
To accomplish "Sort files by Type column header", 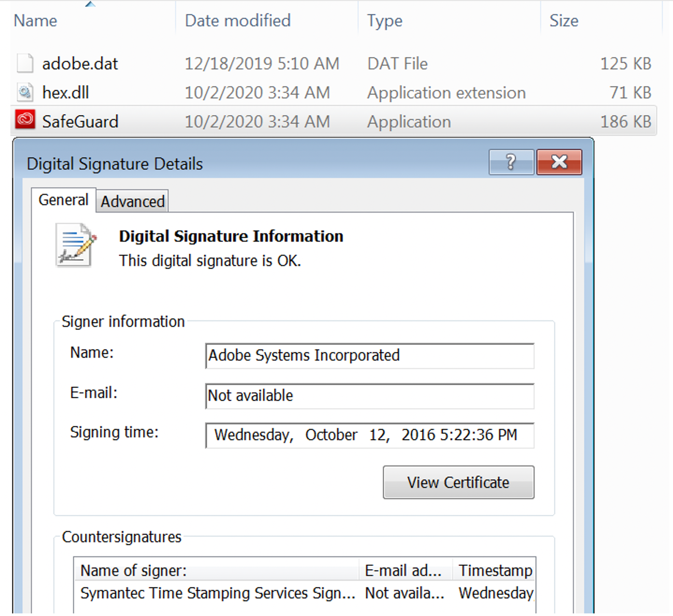I will point(385,21).
